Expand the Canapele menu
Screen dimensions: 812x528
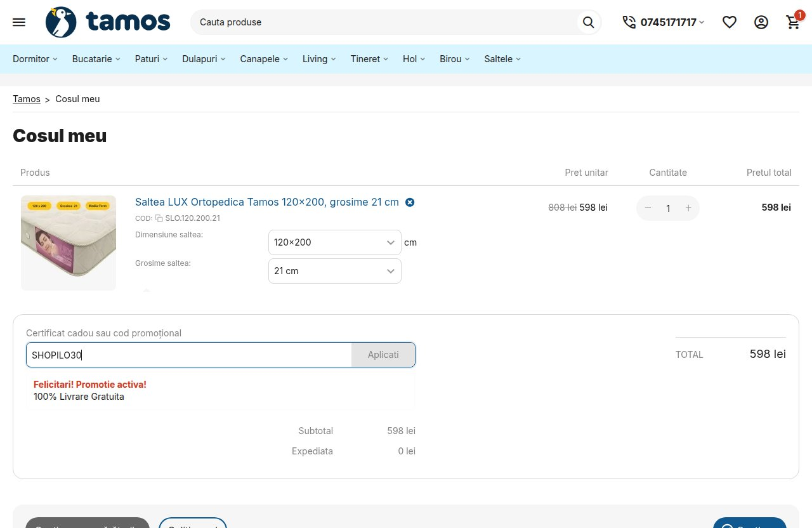pyautogui.click(x=264, y=59)
